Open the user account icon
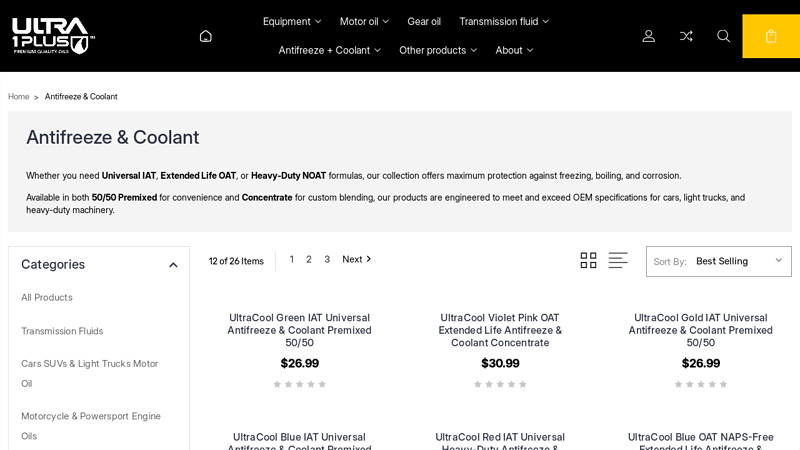 648,36
